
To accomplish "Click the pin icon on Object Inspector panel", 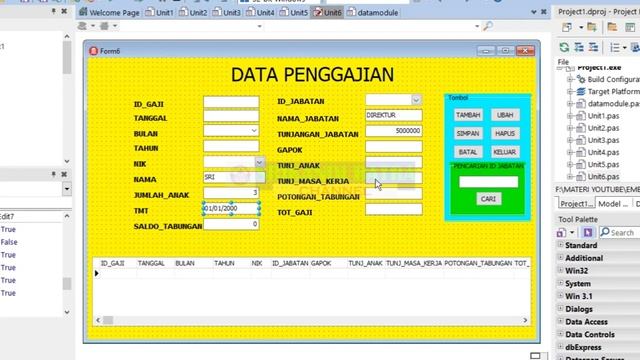I will pos(53,174).
